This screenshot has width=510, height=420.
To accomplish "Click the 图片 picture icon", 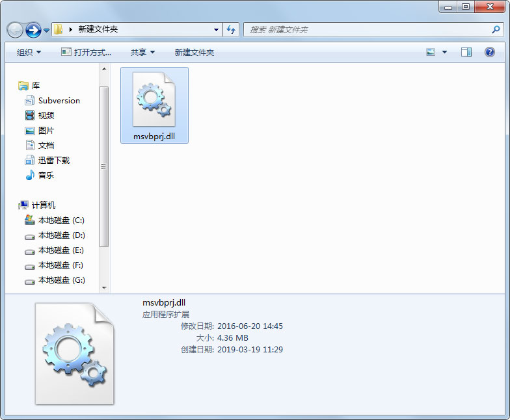I will tap(30, 131).
